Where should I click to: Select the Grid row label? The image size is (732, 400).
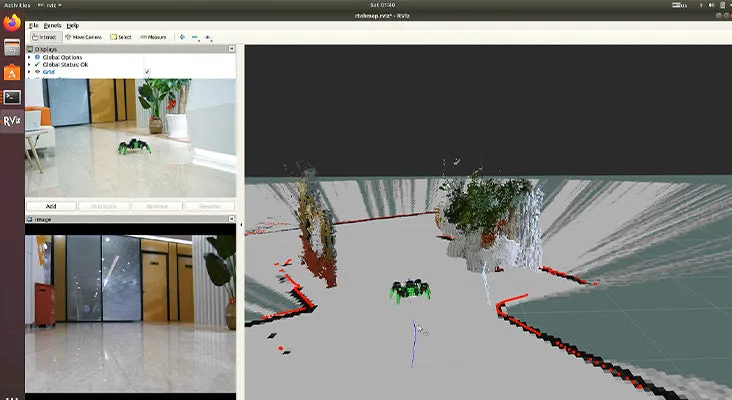tap(49, 72)
